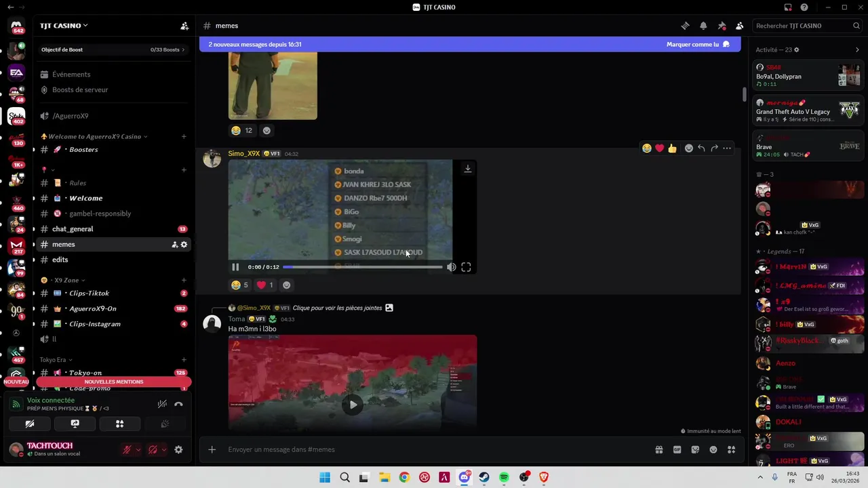Collapse the Tokyo Era category
Screen dimensions: 868x488
click(x=56, y=360)
